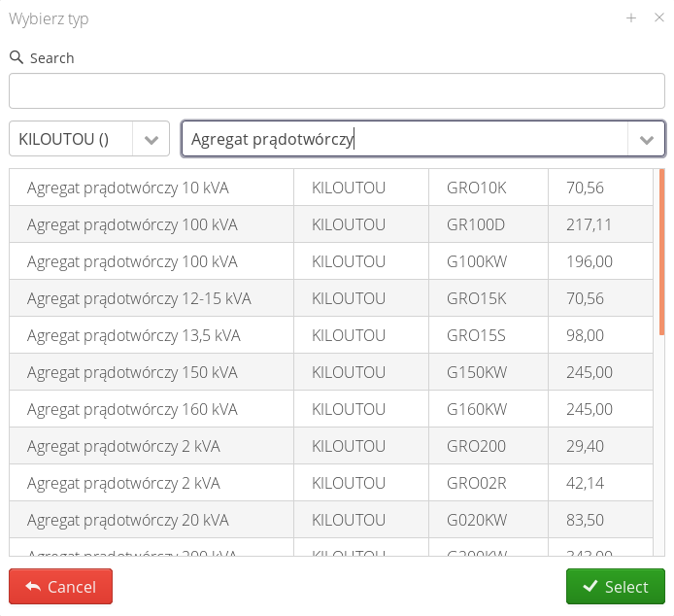Click the Search magnifier icon
Viewport: 674px width, 616px height.
(17, 57)
